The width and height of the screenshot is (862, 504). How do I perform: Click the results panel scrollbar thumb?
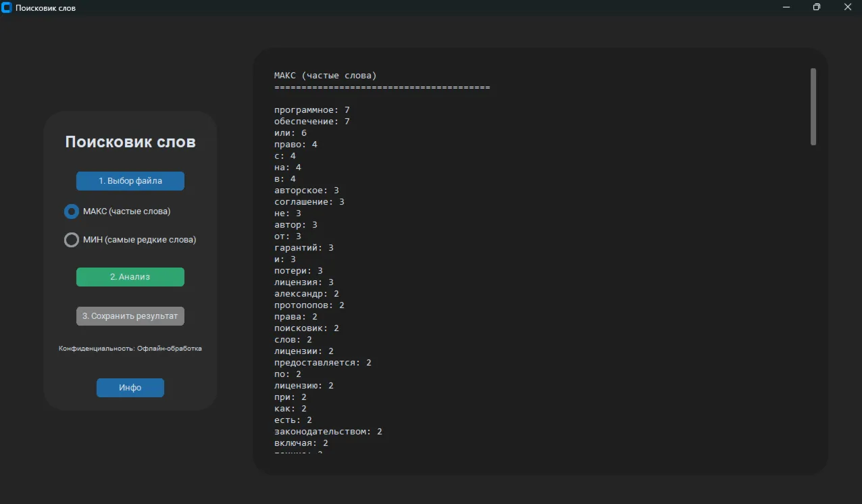pyautogui.click(x=813, y=107)
